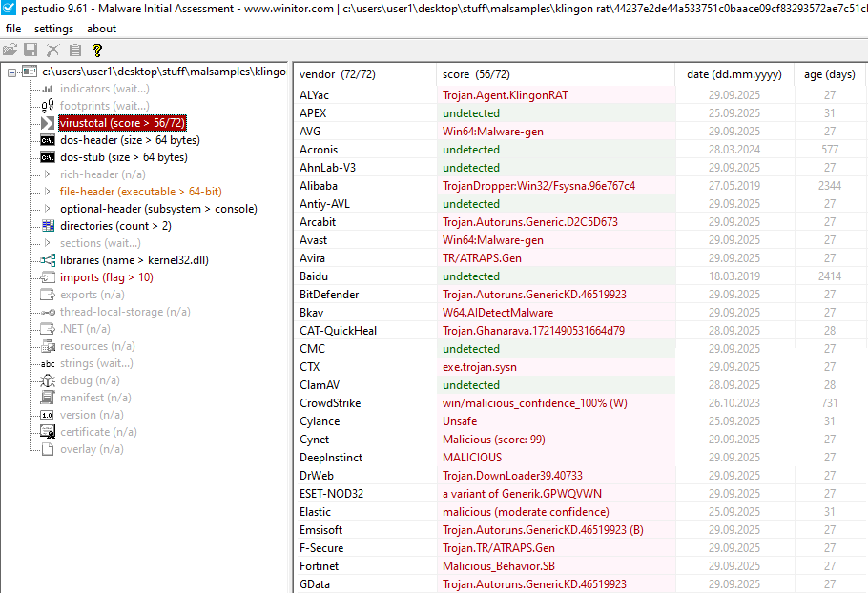
Task: Click the exports arrow icon
Action: click(x=48, y=295)
